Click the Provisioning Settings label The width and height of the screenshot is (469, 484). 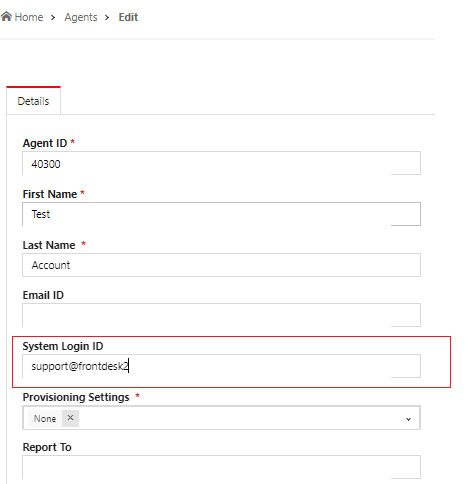(76, 397)
